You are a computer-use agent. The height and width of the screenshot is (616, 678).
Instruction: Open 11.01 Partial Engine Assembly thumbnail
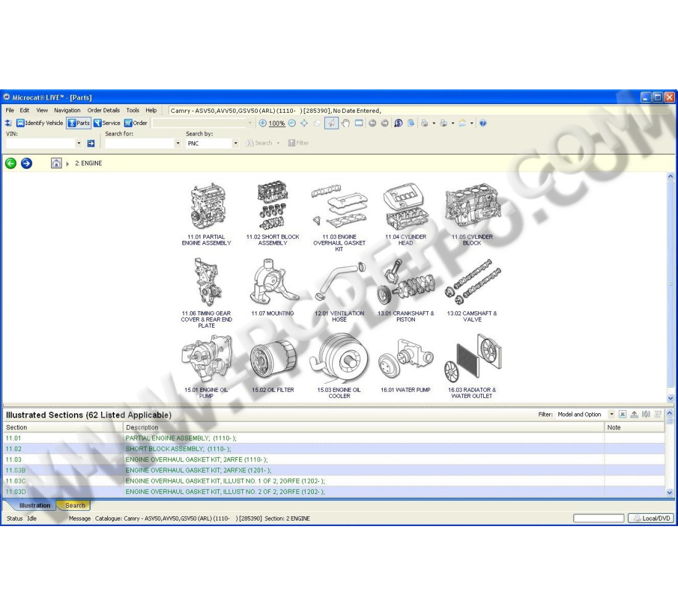tap(206, 214)
